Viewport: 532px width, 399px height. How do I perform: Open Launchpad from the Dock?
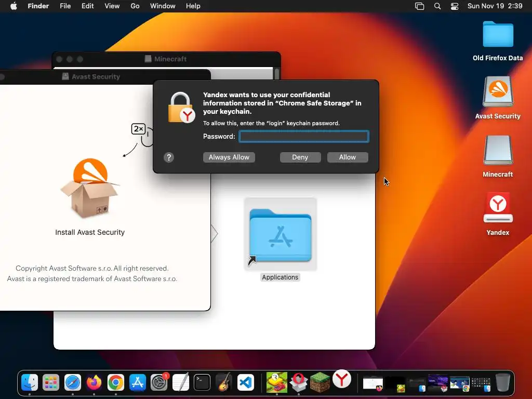point(51,382)
